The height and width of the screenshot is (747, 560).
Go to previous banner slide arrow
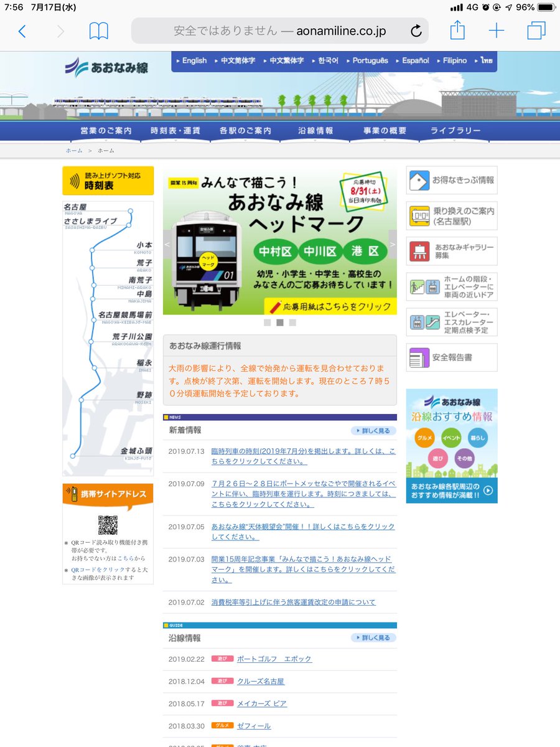click(167, 245)
